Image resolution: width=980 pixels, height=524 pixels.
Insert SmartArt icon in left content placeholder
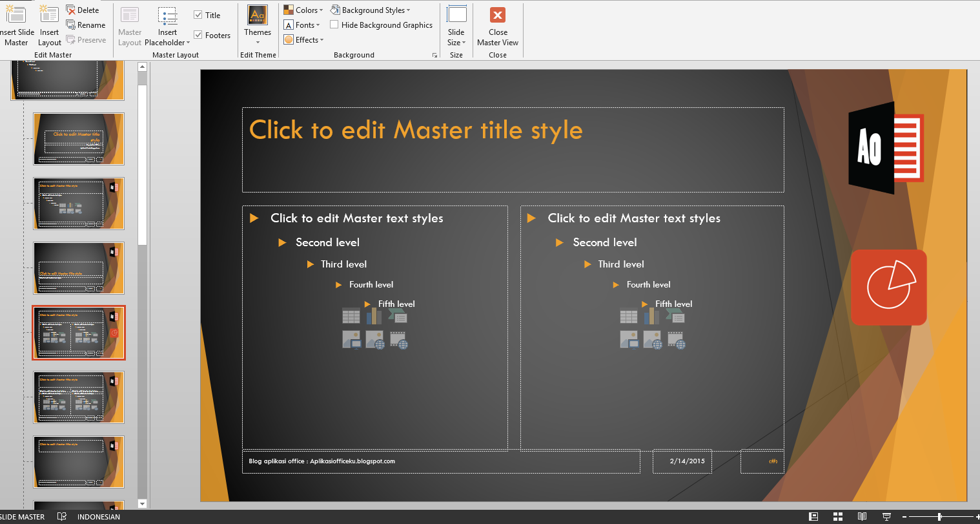click(x=398, y=316)
